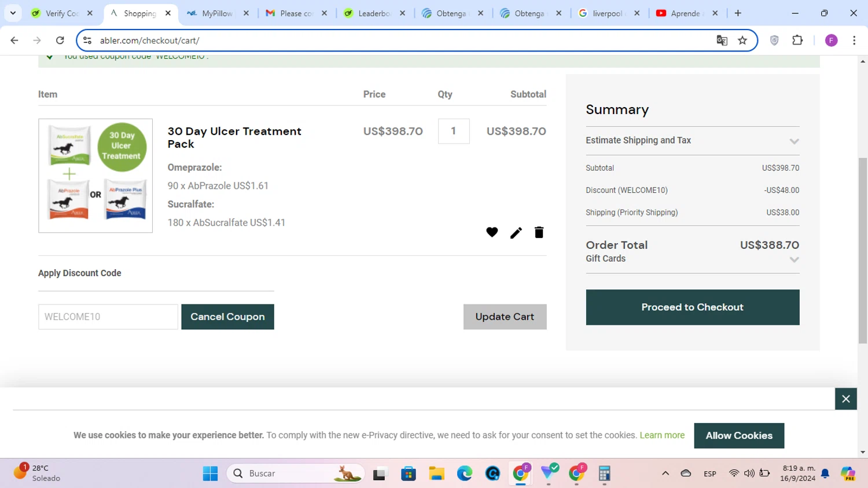The width and height of the screenshot is (868, 488).
Task: Open Calculator from the taskbar
Action: (604, 474)
